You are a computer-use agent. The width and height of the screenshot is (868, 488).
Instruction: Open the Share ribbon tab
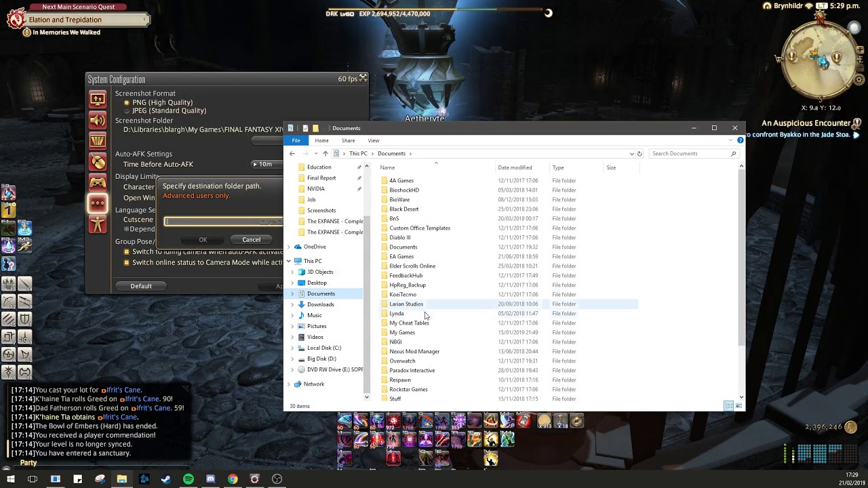click(x=348, y=140)
